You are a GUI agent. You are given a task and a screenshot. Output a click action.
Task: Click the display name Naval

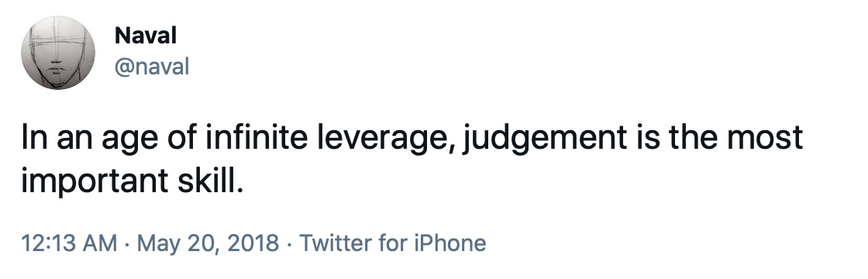(x=145, y=36)
